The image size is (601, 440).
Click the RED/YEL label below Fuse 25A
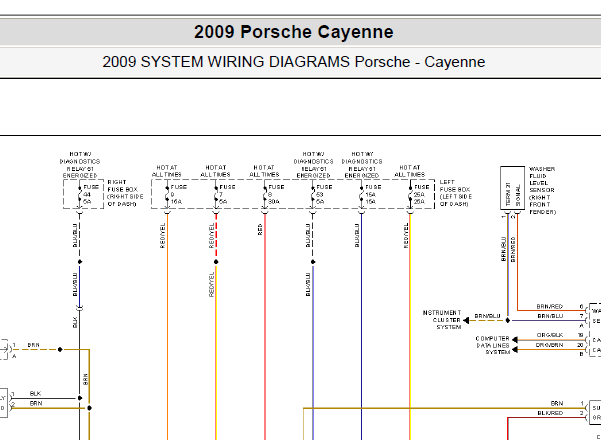pos(406,236)
